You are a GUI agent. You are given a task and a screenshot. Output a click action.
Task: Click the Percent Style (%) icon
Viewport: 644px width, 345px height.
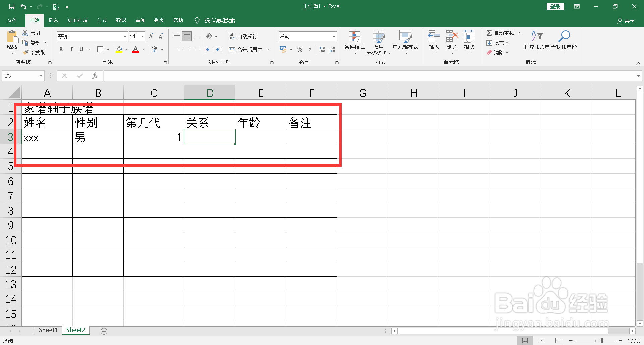[x=300, y=49]
